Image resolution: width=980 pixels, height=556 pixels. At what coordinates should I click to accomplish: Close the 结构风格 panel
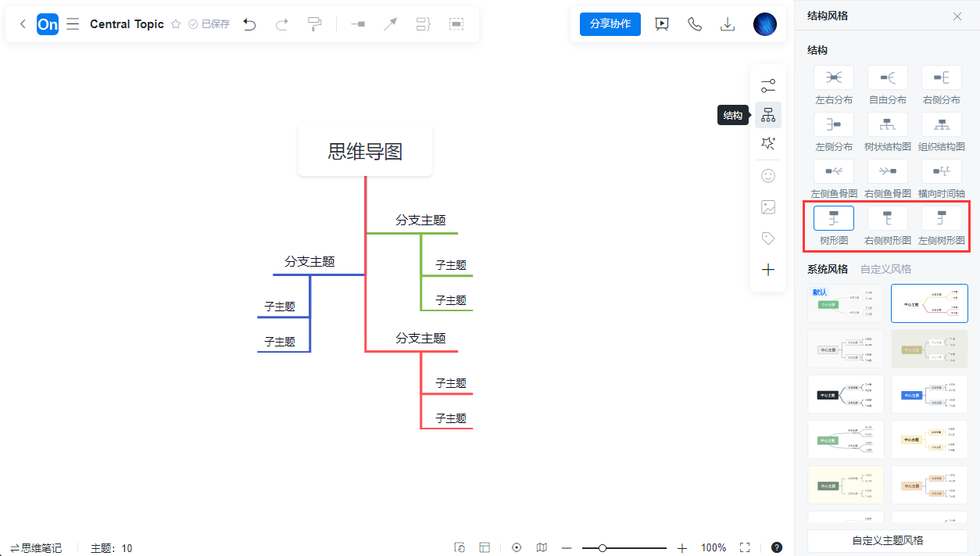point(957,16)
